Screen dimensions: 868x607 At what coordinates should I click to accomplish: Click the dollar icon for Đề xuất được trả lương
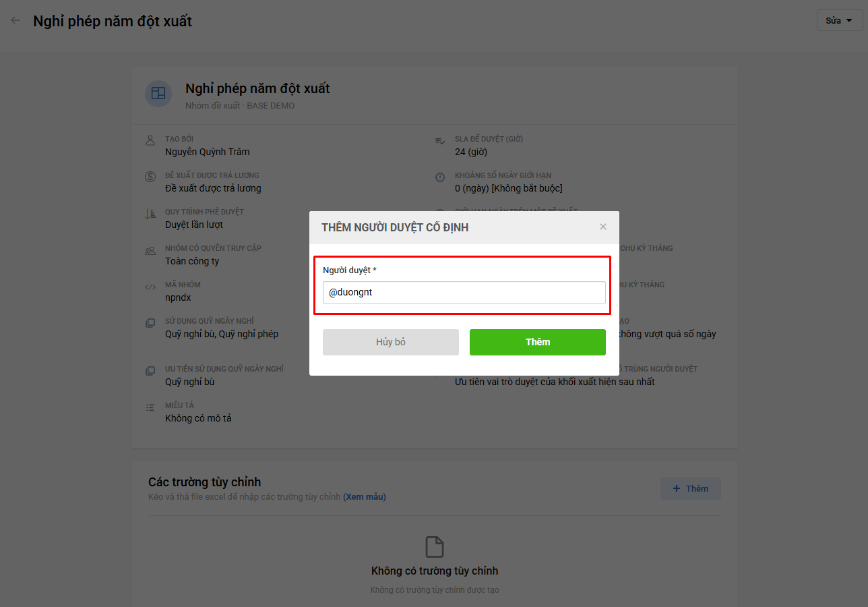150,177
